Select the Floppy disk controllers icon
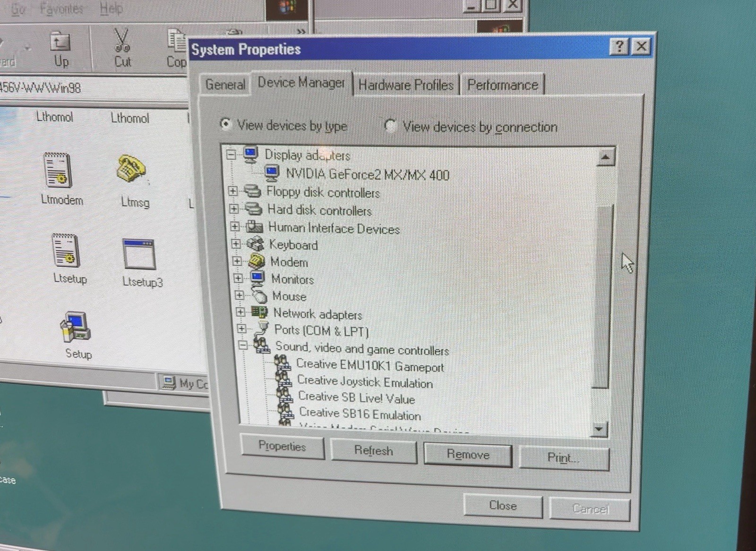 [252, 191]
